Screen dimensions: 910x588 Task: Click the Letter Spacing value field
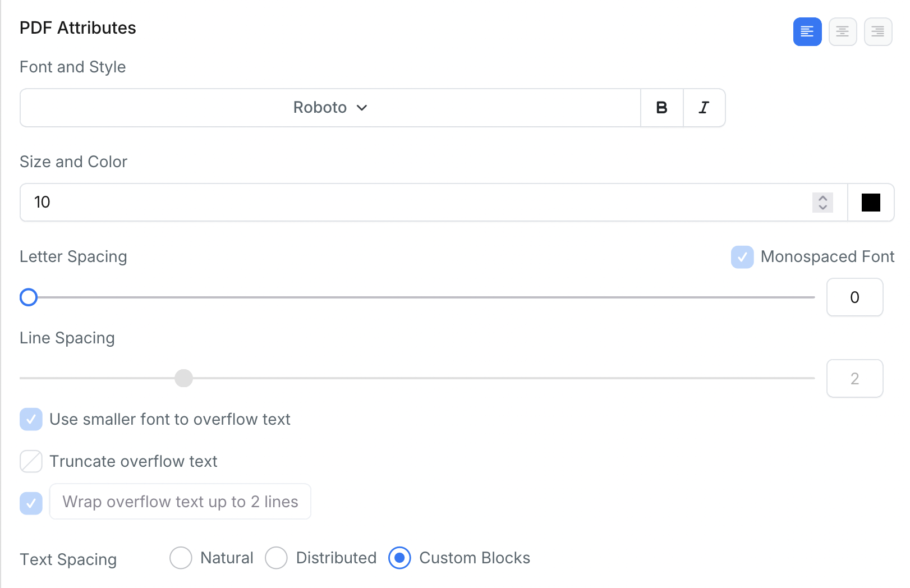854,297
